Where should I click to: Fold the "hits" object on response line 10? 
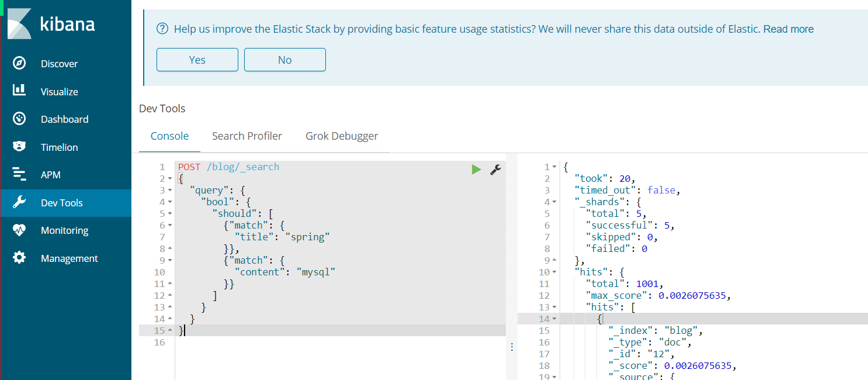pyautogui.click(x=554, y=272)
